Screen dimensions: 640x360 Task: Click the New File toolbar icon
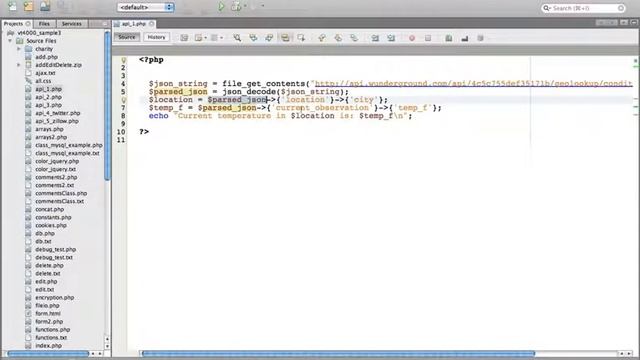[13, 6]
